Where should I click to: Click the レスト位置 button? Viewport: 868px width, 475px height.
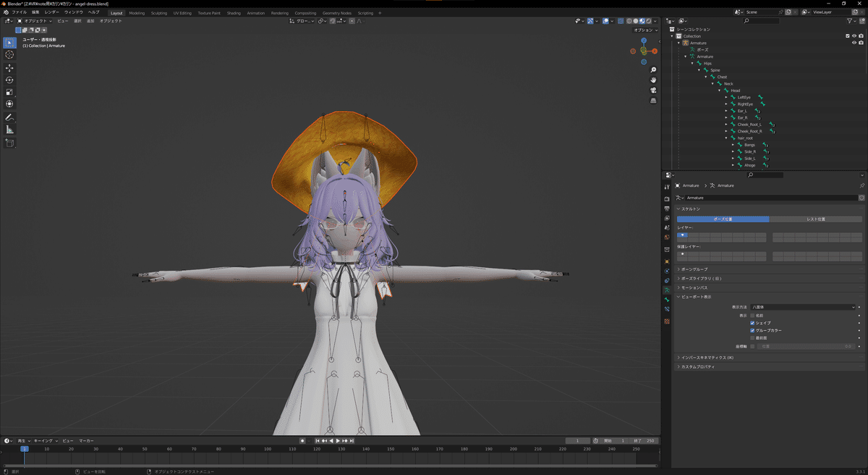(815, 219)
